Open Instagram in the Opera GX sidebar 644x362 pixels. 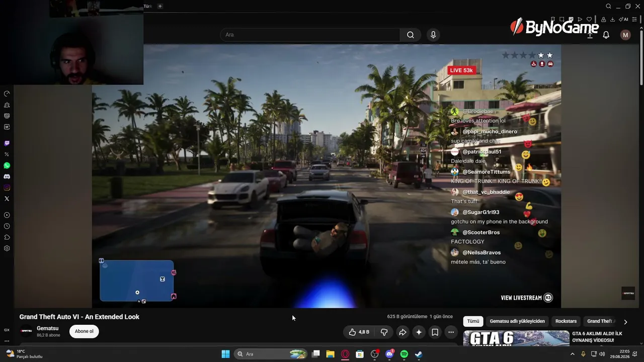(7, 188)
